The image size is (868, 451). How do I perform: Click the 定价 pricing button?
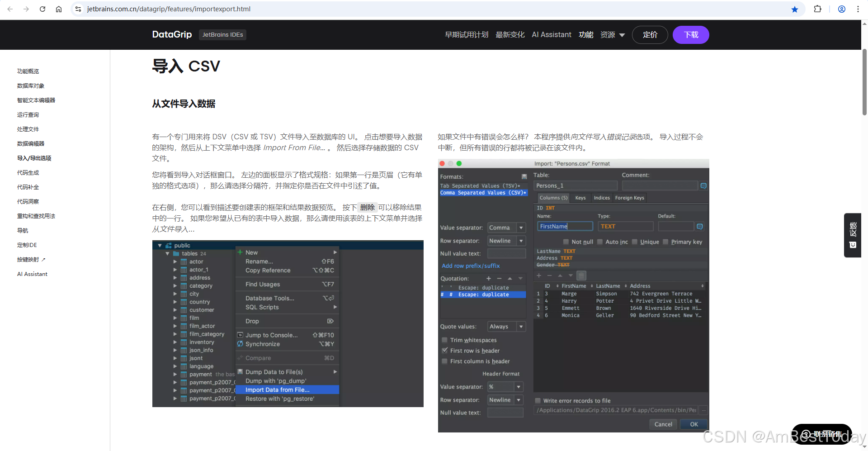pyautogui.click(x=650, y=35)
